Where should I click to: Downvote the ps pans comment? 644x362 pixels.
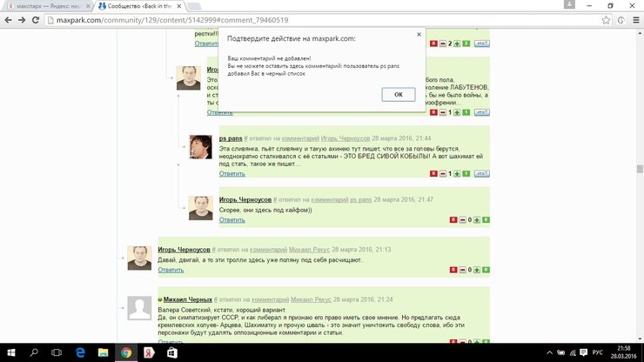tap(442, 174)
